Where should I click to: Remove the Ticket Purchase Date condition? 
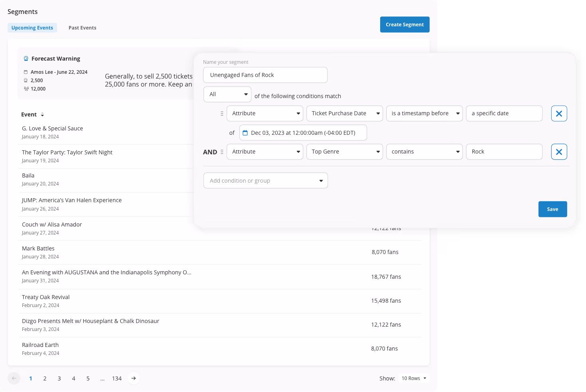559,114
